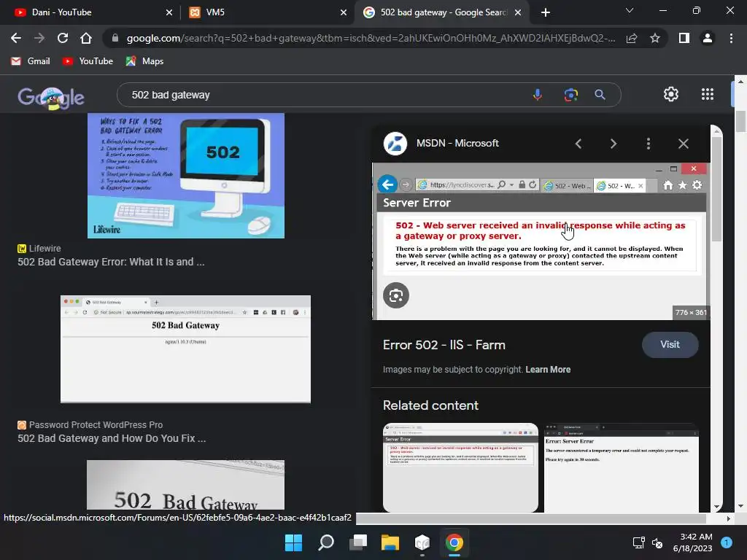Open a new browser tab
This screenshot has height=560, width=747.
(546, 12)
